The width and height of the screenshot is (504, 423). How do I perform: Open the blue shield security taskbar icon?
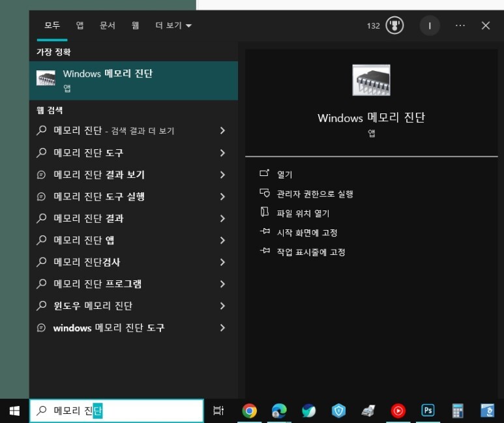(338, 411)
